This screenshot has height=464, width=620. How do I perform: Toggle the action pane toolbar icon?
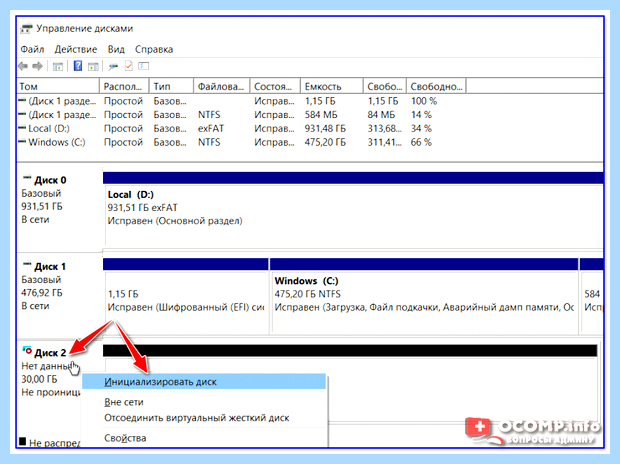(93, 66)
